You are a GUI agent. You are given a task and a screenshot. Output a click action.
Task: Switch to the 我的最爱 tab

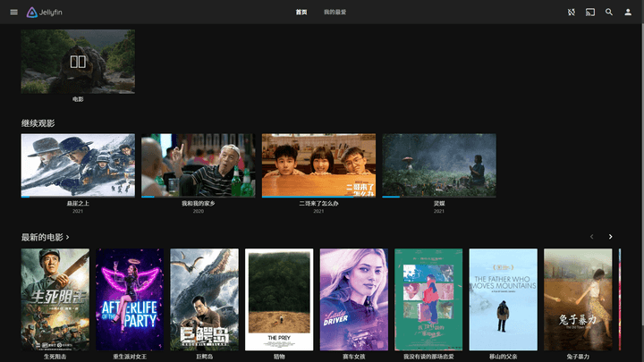(335, 13)
